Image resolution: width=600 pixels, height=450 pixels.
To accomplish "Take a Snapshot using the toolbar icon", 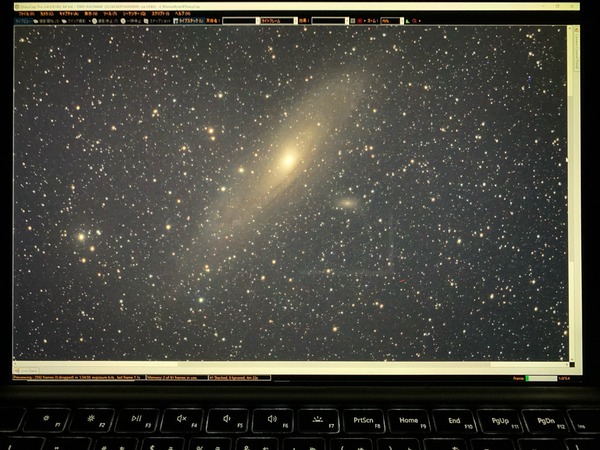I will (x=146, y=21).
